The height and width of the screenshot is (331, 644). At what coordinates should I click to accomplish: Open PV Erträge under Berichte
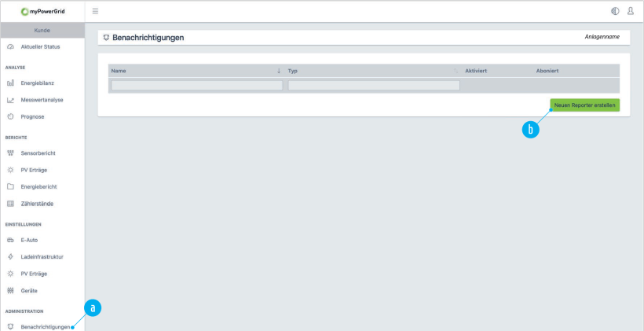pyautogui.click(x=34, y=170)
